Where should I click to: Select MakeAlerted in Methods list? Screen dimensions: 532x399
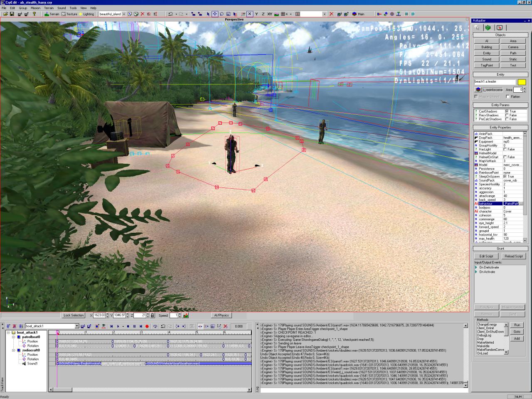pyautogui.click(x=485, y=342)
